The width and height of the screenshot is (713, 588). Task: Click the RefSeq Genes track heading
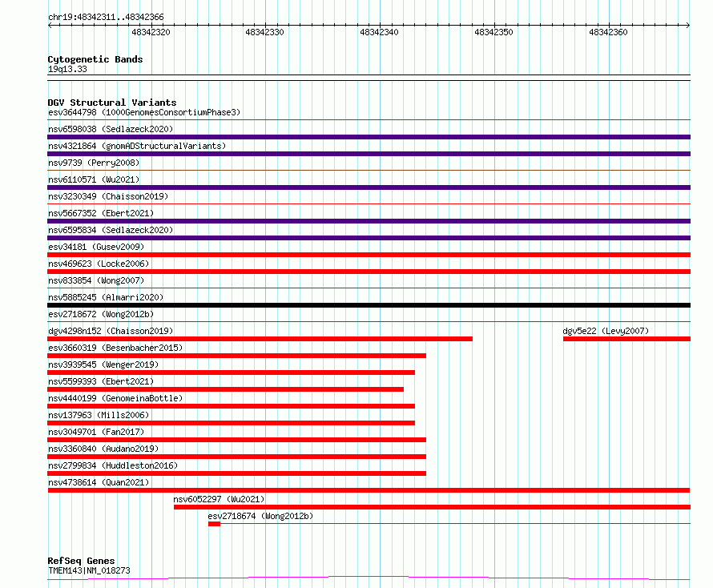[x=81, y=562]
